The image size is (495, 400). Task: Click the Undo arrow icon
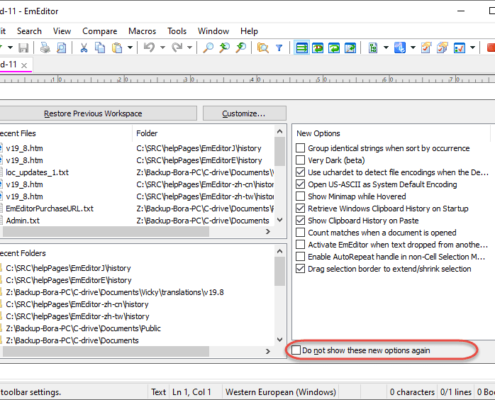149,48
